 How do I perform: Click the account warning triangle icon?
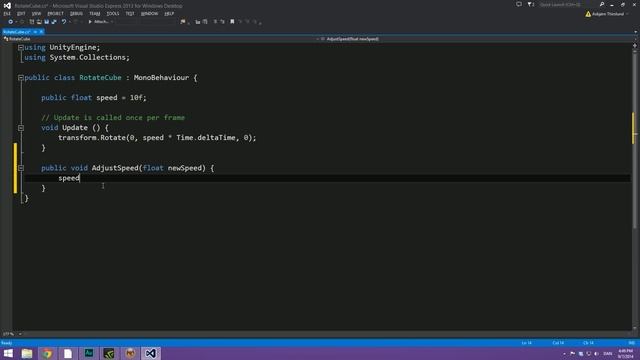[x=588, y=14]
